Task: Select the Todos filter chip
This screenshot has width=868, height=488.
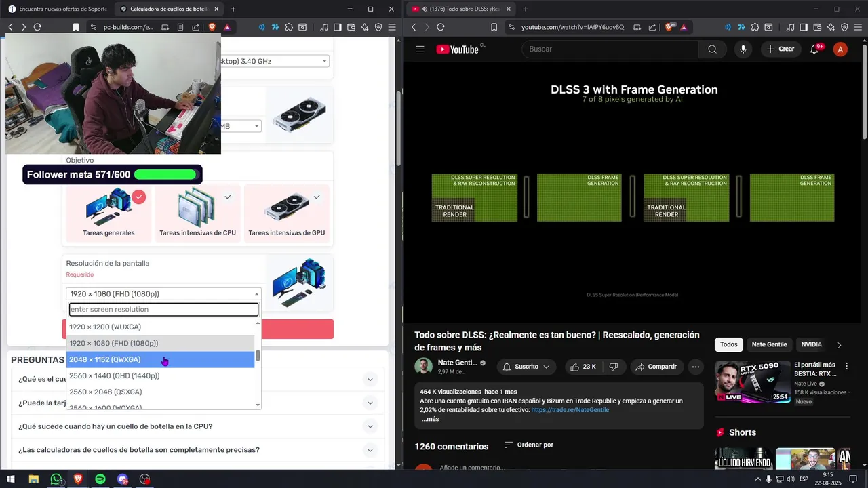Action: tap(728, 344)
